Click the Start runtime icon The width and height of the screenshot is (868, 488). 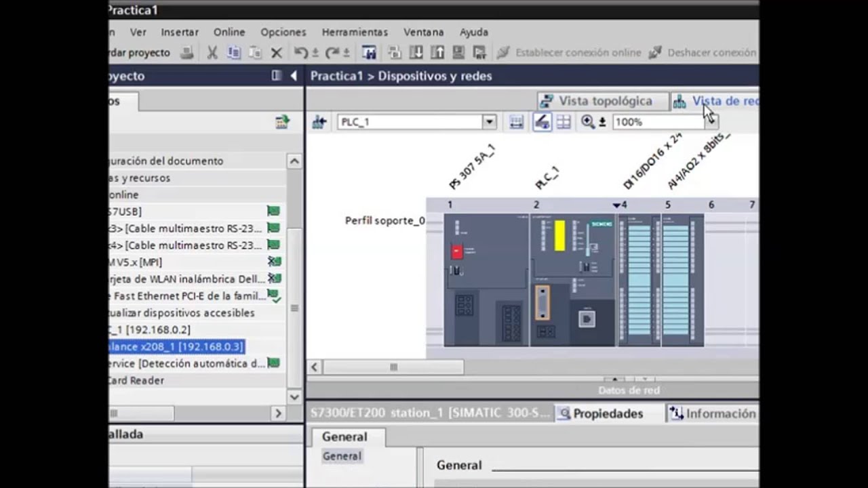tap(479, 52)
